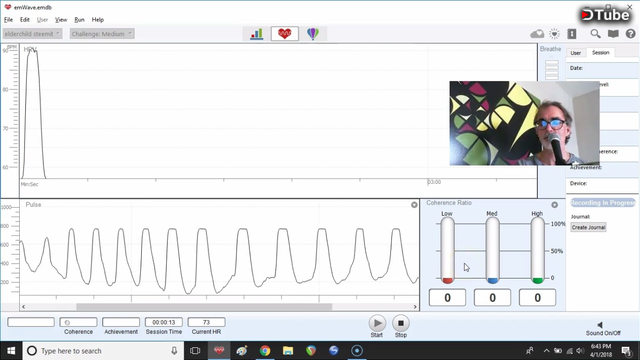The image size is (640, 360).
Task: Click the sun heart icon in toolbar
Action: [x=554, y=34]
